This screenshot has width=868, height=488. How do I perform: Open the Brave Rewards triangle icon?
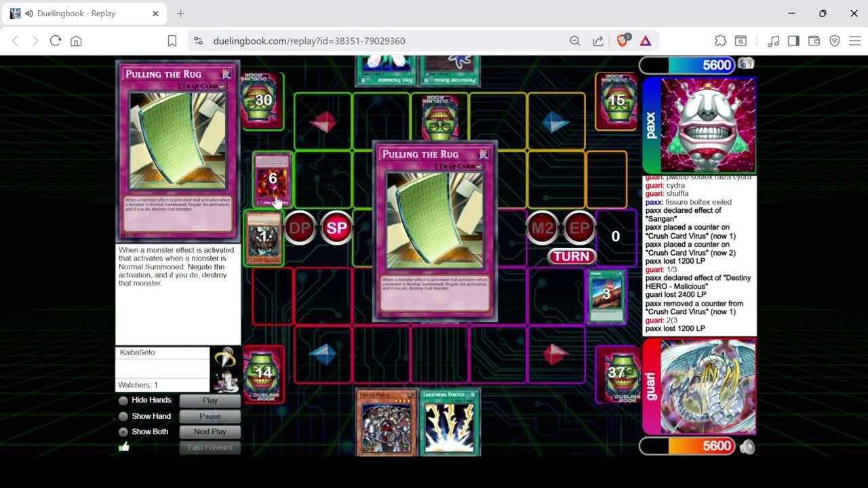coord(646,41)
